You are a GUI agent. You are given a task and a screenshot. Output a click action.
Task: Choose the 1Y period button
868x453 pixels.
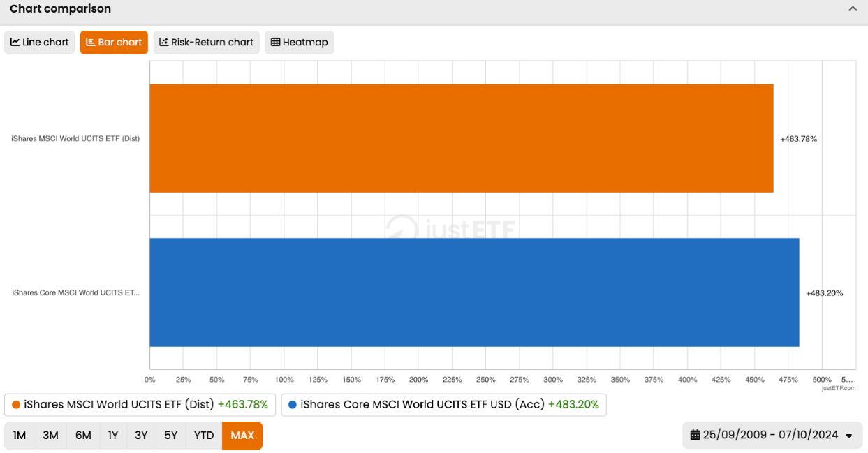tap(113, 436)
